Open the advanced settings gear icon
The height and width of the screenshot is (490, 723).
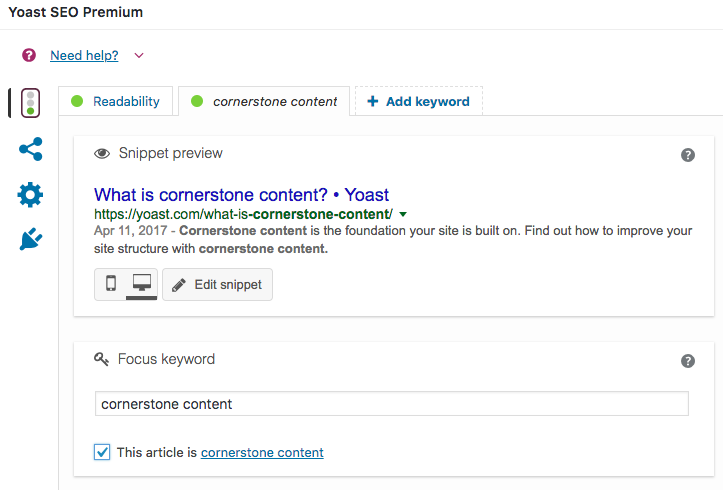[30, 195]
